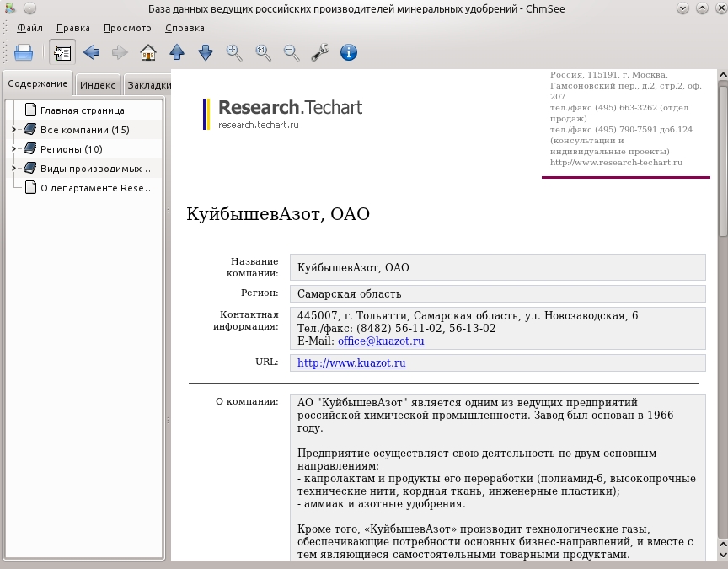Open the Правка menu
728x569 pixels.
point(73,28)
